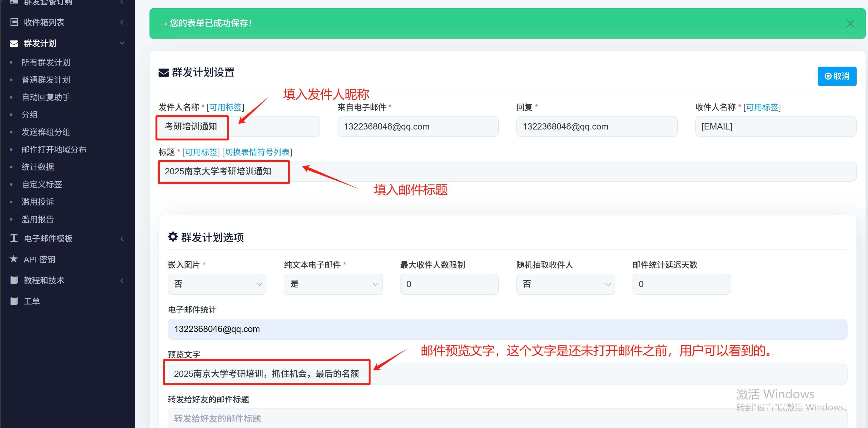Expand the 收件箱列表 sidebar menu
The image size is (868, 428).
coord(122,22)
